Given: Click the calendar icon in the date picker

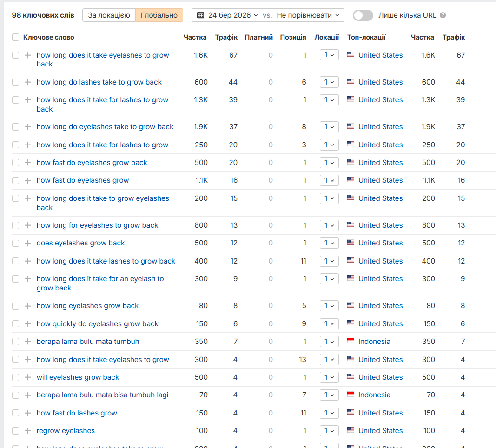Looking at the screenshot, I should tap(201, 15).
